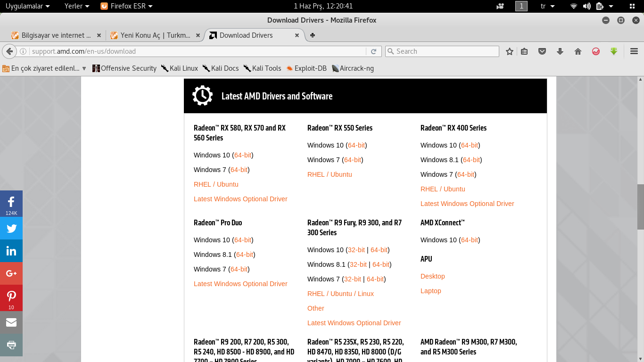The width and height of the screenshot is (644, 362).
Task: Show site information icon in URL bar
Action: click(23, 51)
